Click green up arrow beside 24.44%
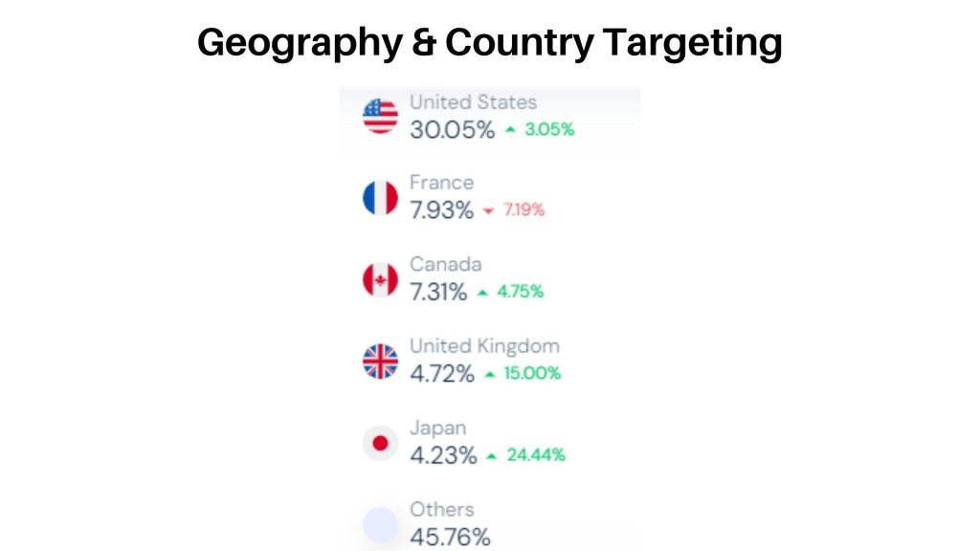Image resolution: width=980 pixels, height=551 pixels. tap(492, 456)
